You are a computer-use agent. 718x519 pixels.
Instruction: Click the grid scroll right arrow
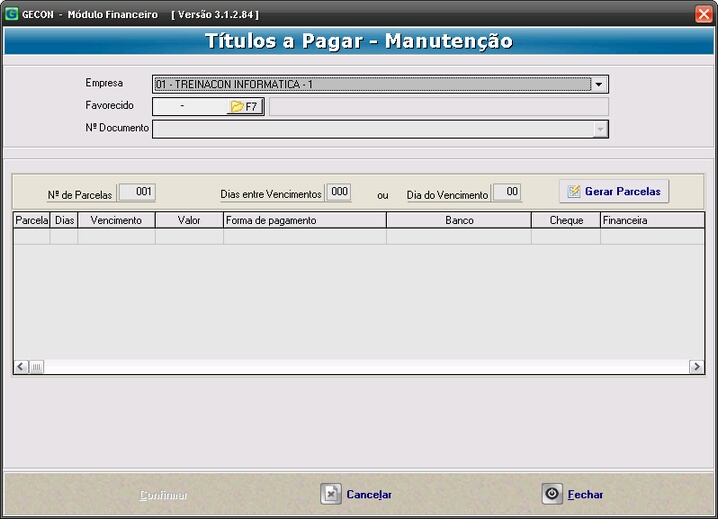pos(696,366)
